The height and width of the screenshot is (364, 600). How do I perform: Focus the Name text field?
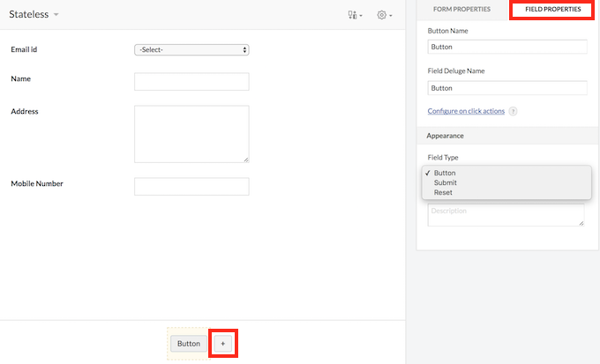pyautogui.click(x=191, y=81)
